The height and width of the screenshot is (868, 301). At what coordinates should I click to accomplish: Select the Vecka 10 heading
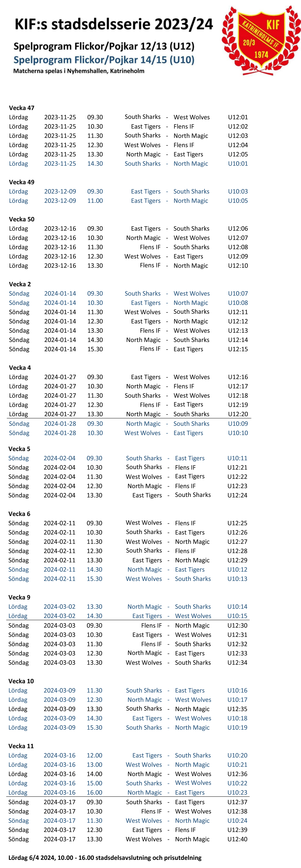[x=21, y=681]
